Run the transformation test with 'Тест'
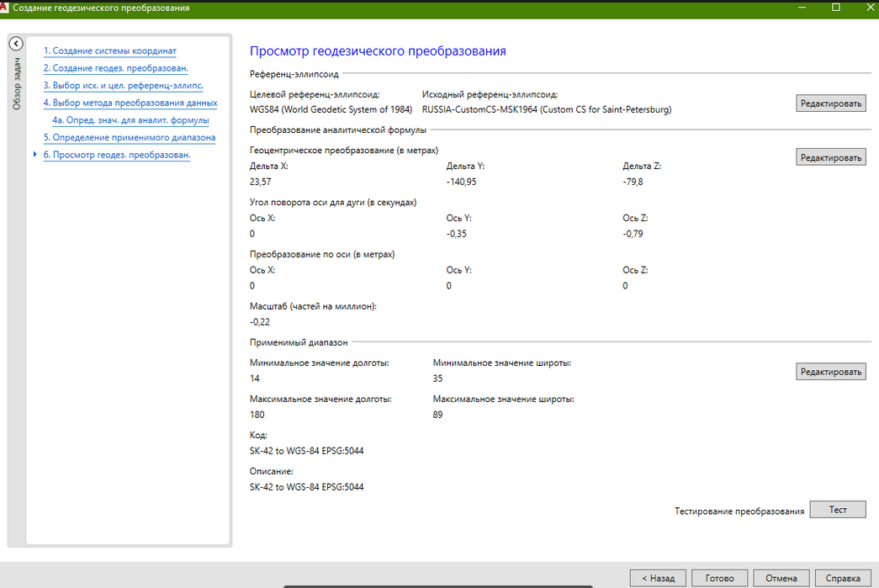 [837, 510]
